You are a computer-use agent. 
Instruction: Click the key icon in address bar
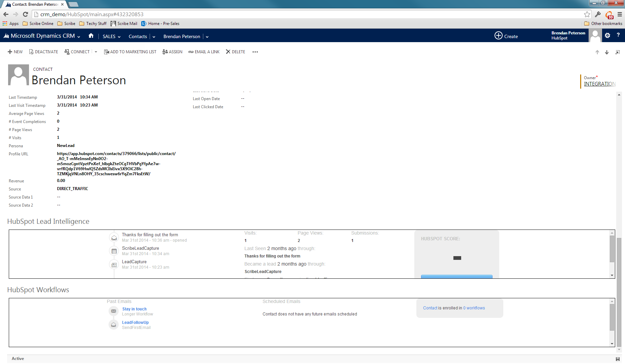coord(598,14)
